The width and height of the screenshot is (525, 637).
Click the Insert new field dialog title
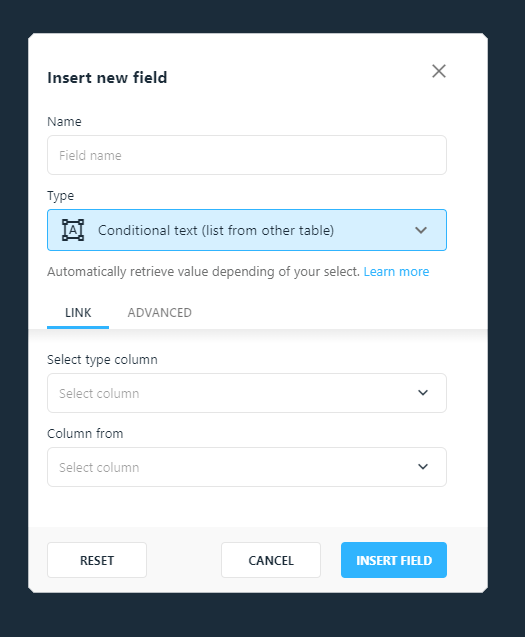click(107, 78)
